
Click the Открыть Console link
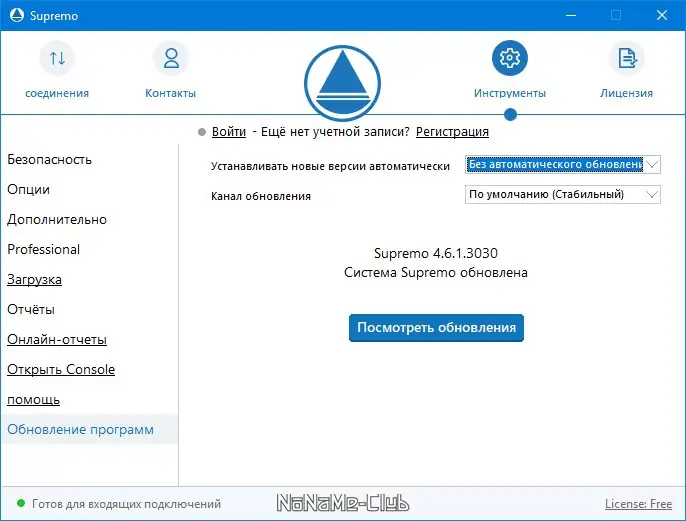coord(61,370)
